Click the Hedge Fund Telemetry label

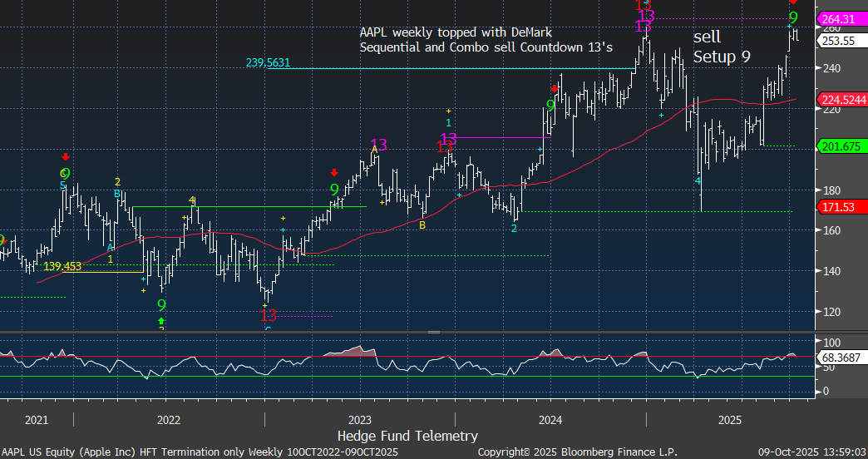(407, 436)
